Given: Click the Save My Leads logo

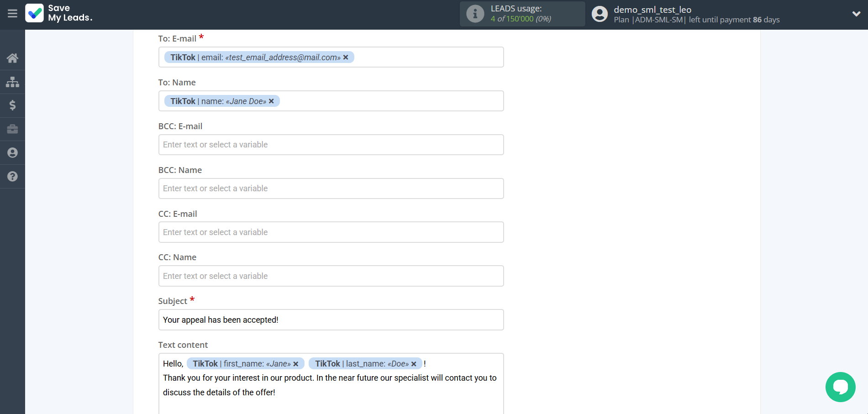Looking at the screenshot, I should coord(59,13).
